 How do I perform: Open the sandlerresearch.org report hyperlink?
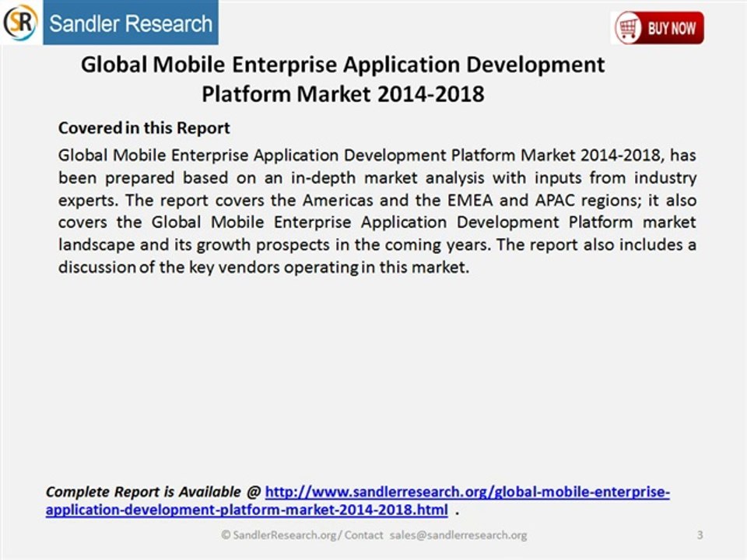point(358,500)
